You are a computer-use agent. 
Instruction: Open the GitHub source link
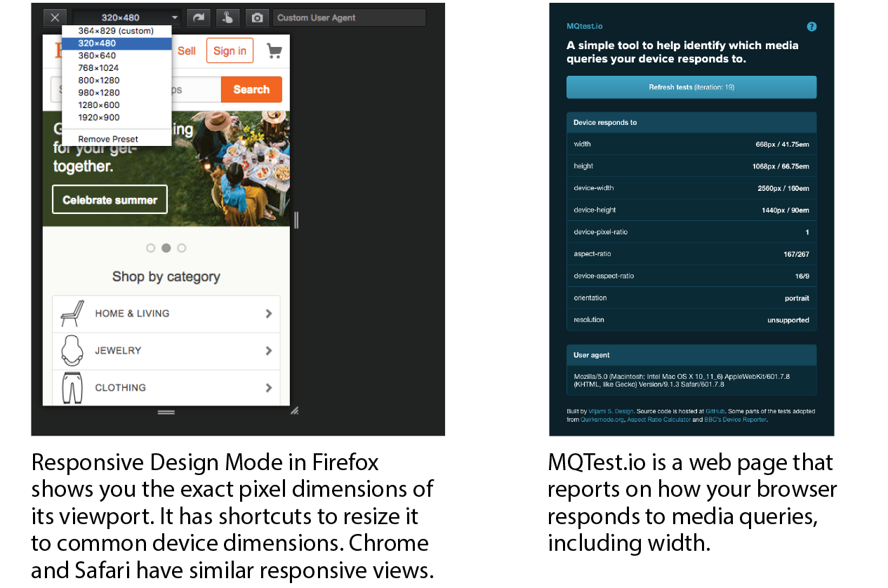[716, 411]
